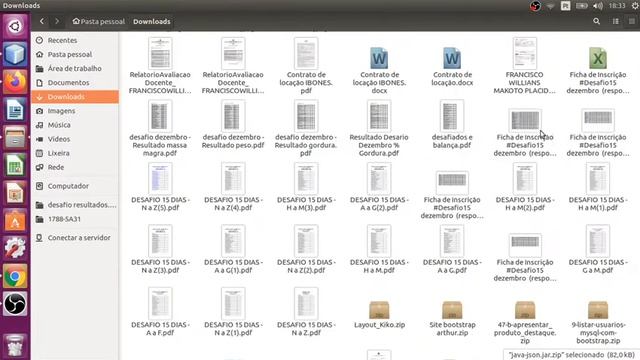Open the blue cube app in dock
Viewport: 640px width, 360px height.
(x=15, y=54)
